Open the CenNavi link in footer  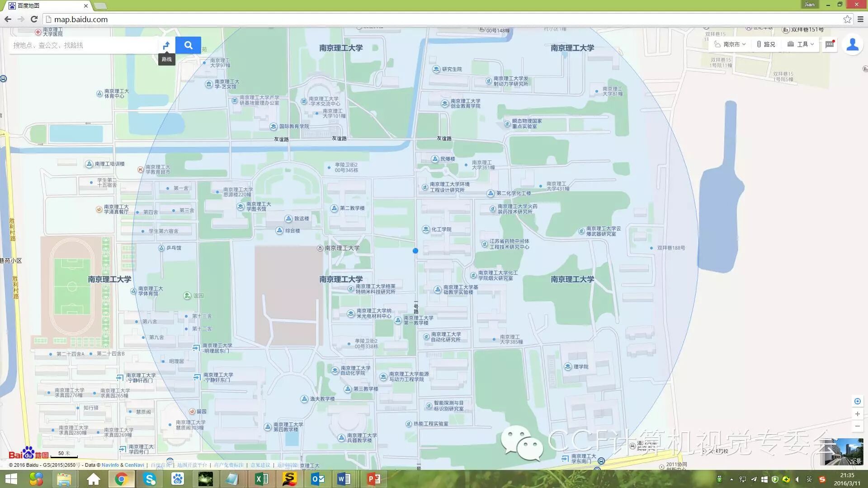134,465
